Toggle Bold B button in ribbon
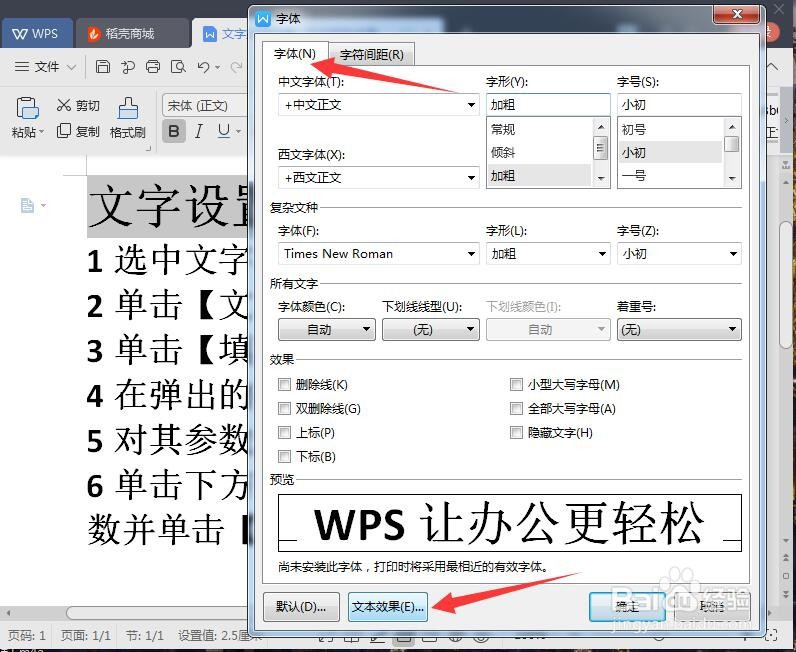 coord(174,131)
